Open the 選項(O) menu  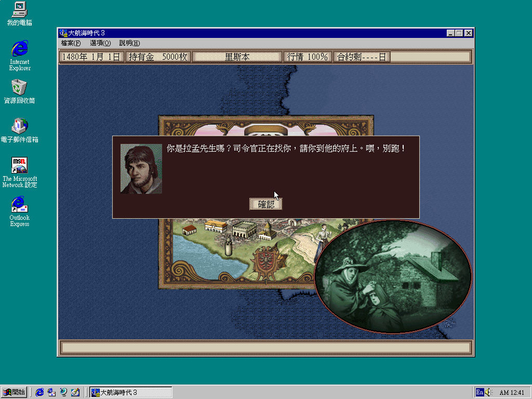point(100,43)
